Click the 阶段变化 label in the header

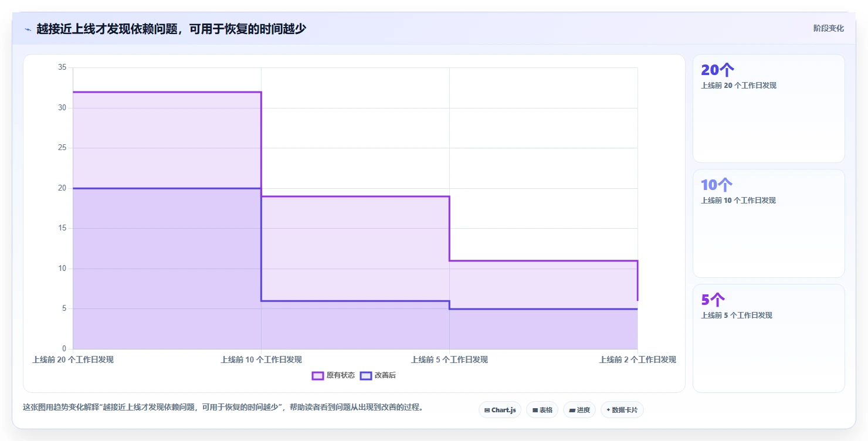point(828,28)
